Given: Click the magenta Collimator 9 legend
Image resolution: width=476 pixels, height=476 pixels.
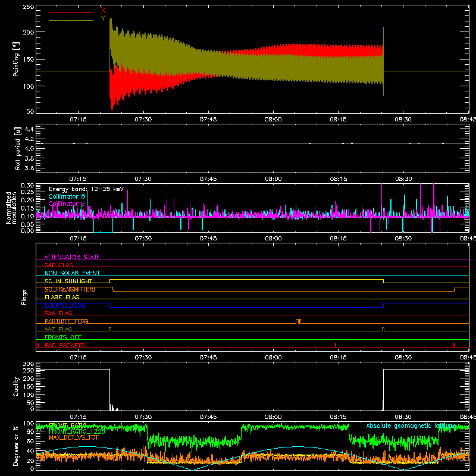Looking at the screenshot, I should coord(67,203).
